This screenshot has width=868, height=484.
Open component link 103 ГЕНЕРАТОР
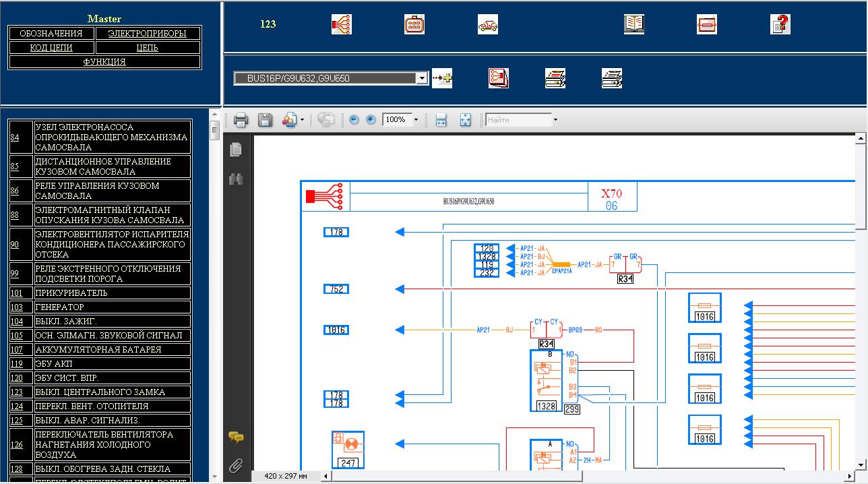17,307
